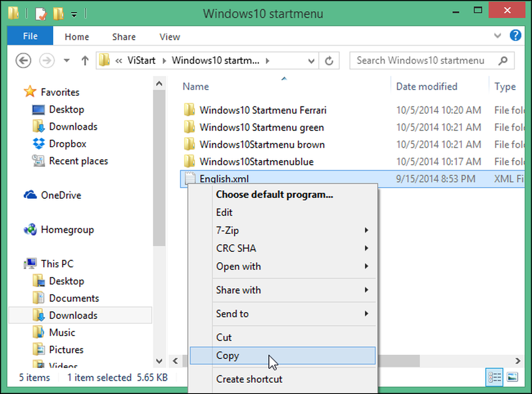Switch to the Home ribbon tab

click(x=77, y=37)
